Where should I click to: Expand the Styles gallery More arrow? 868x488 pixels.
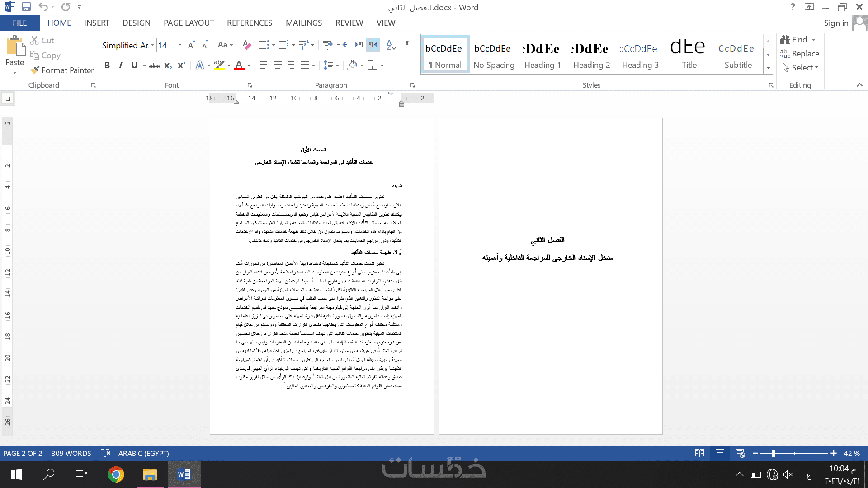[x=768, y=68]
